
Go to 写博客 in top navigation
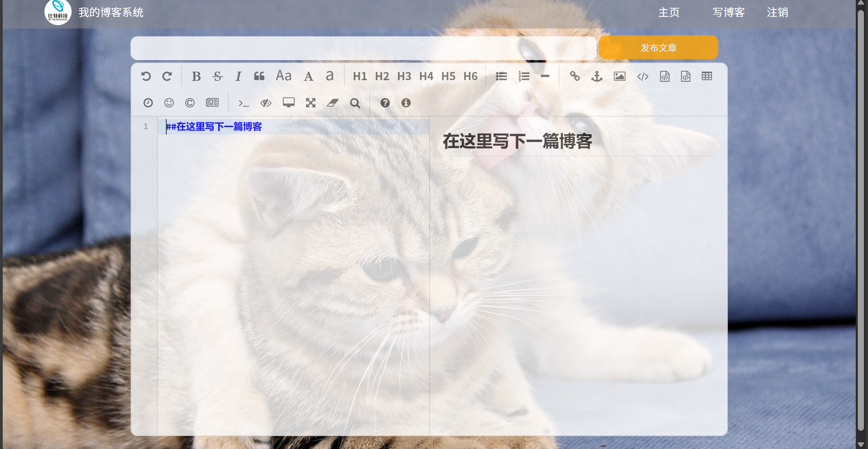click(x=729, y=13)
